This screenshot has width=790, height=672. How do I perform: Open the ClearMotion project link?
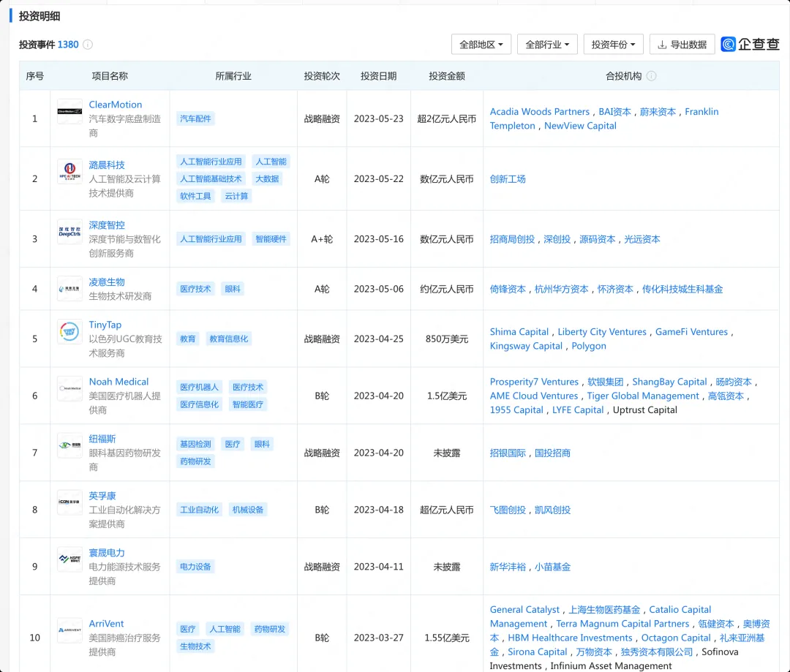[x=116, y=105]
